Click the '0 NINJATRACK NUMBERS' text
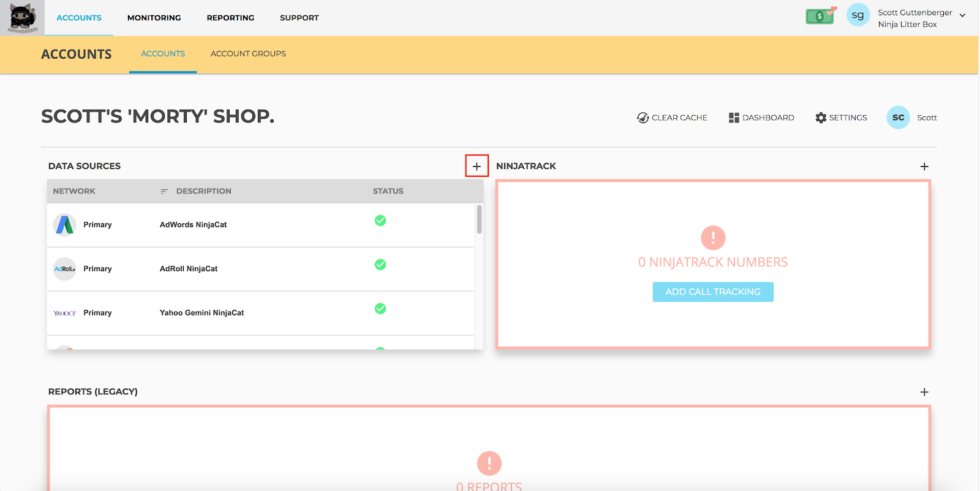The image size is (980, 491). pos(713,262)
